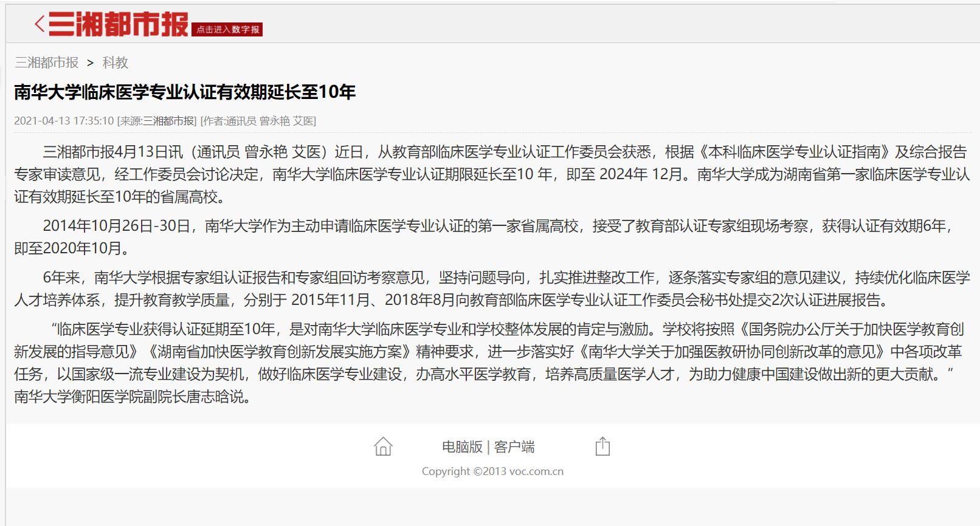Viewport: 980px width, 526px height.
Task: Click the home icon in footer
Action: pyautogui.click(x=383, y=446)
